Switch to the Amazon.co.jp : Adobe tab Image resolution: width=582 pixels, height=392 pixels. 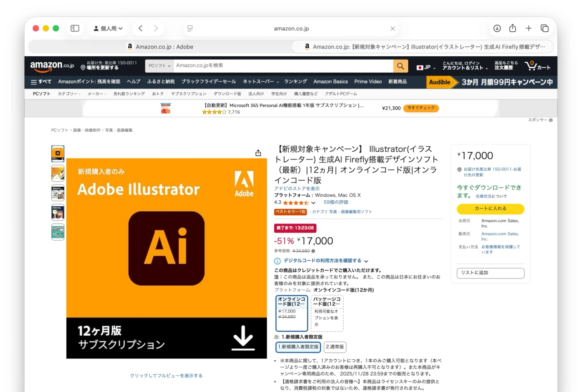[160, 46]
